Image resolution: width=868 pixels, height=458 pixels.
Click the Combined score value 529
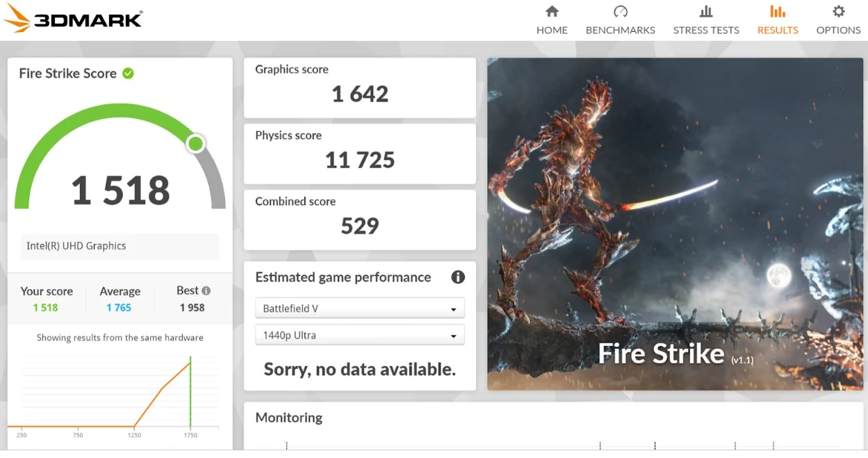[360, 226]
